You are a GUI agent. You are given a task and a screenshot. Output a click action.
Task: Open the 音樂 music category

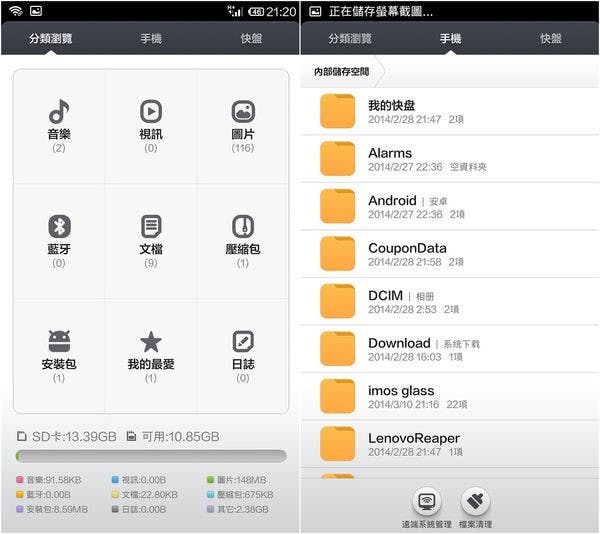(59, 126)
